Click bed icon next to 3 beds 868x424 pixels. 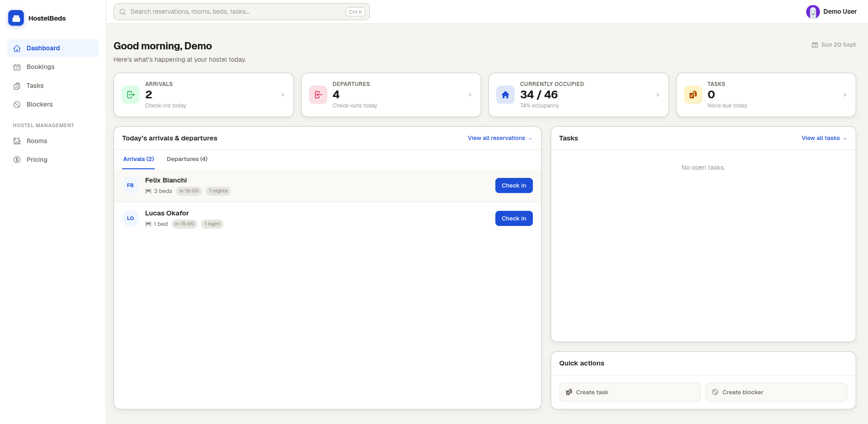pos(148,191)
